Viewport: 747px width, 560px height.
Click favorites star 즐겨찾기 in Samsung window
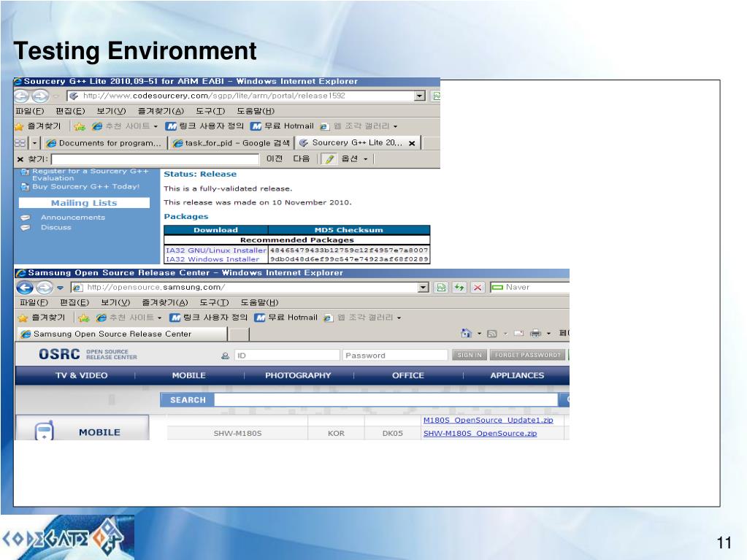tap(42, 318)
